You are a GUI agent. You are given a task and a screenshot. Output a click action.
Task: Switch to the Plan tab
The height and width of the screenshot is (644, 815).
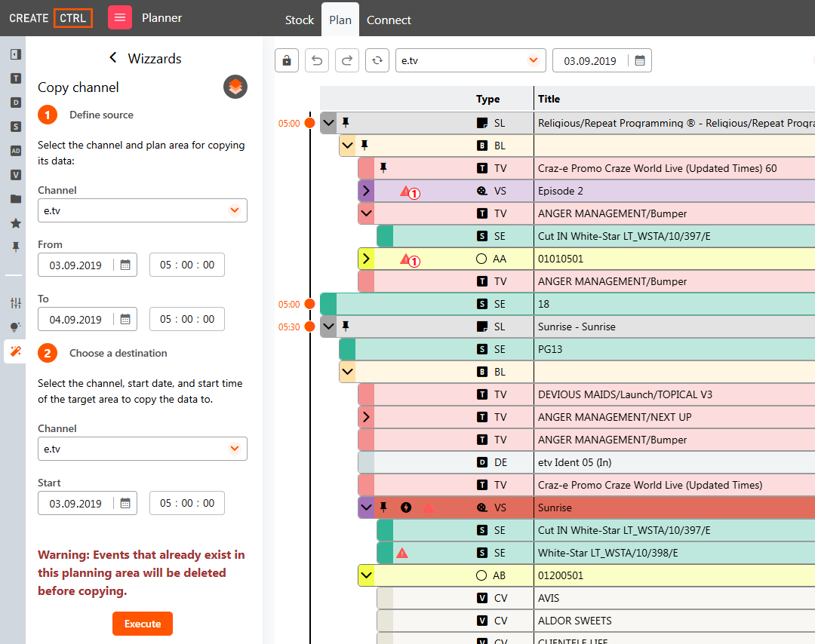[x=340, y=20]
